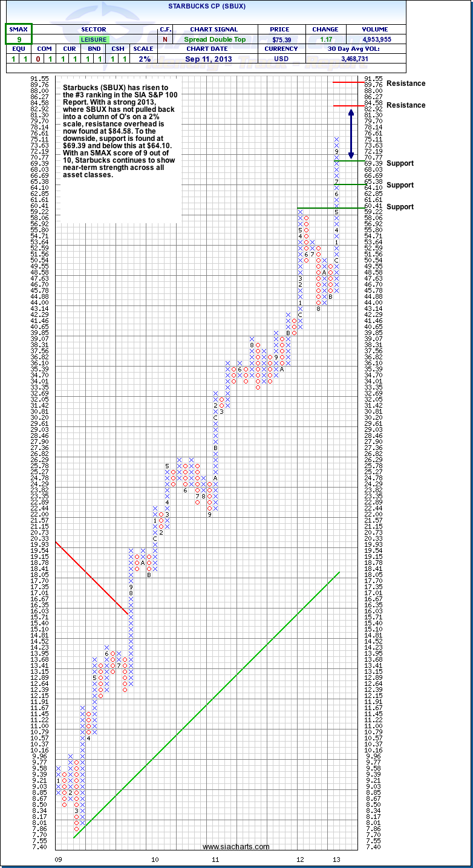Image resolution: width=473 pixels, height=868 pixels.
Task: Click the STARBUCKS CP (SBUX) title
Action: tap(207, 6)
